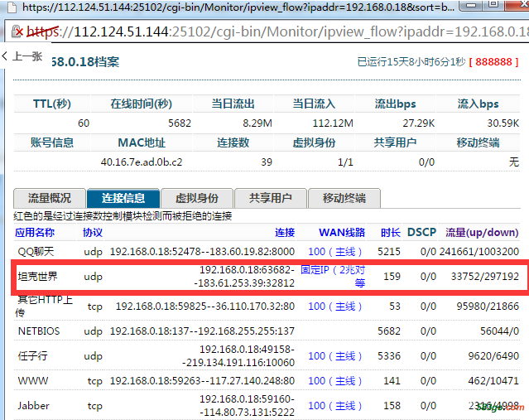Click the 任子行 application name
Image resolution: width=529 pixels, height=420 pixels.
click(33, 356)
